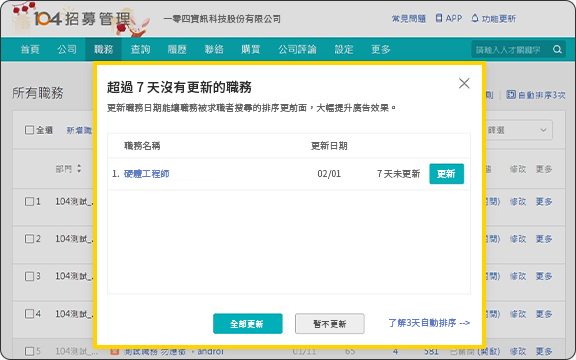Image resolution: width=576 pixels, height=360 pixels.
Task: Open the 購買 menu
Action: coord(251,49)
